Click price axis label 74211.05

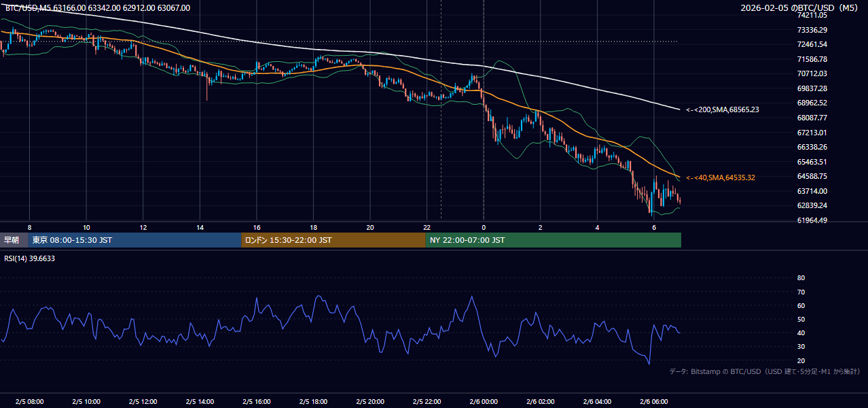(x=812, y=15)
